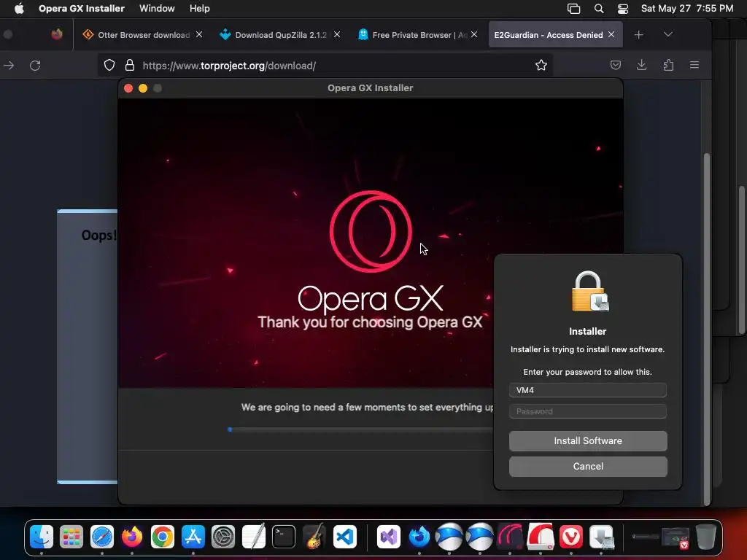Minimize the Opera GX Installer window
The image size is (747, 560).
pyautogui.click(x=143, y=88)
